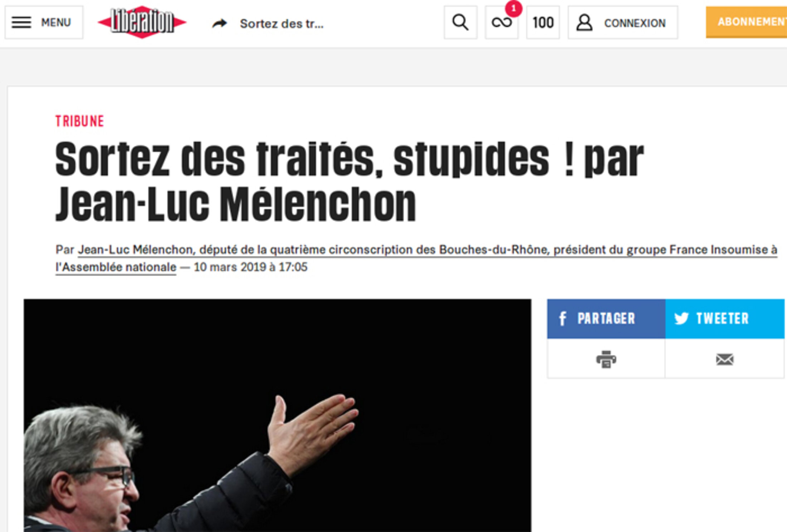
Task: Click the CONNEXION login text
Action: (x=635, y=23)
